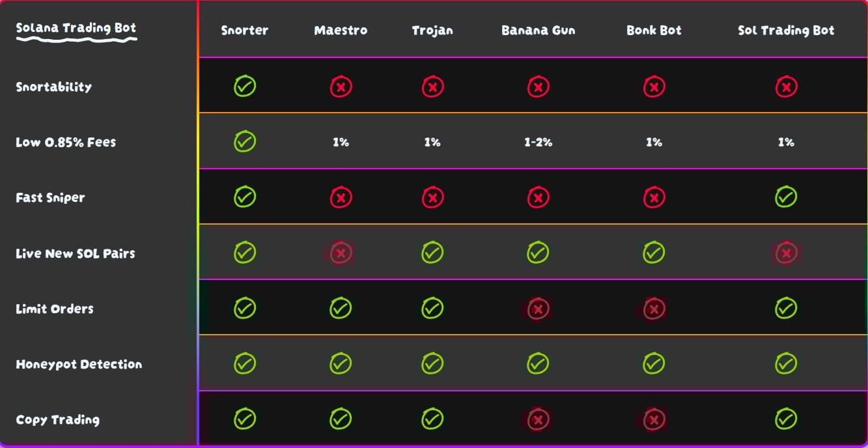Click the Sol Trading Bot column header
This screenshot has width=868, height=448.
[x=786, y=31]
